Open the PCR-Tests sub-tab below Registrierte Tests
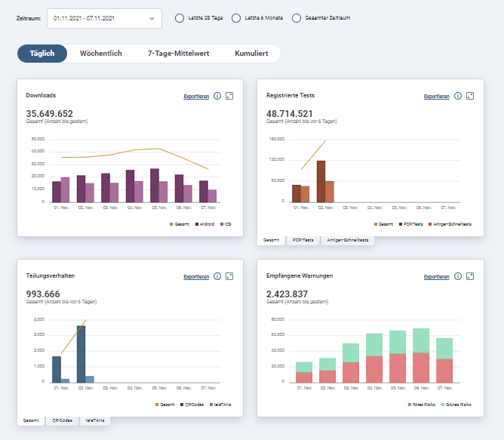This screenshot has width=504, height=440. pos(303,240)
